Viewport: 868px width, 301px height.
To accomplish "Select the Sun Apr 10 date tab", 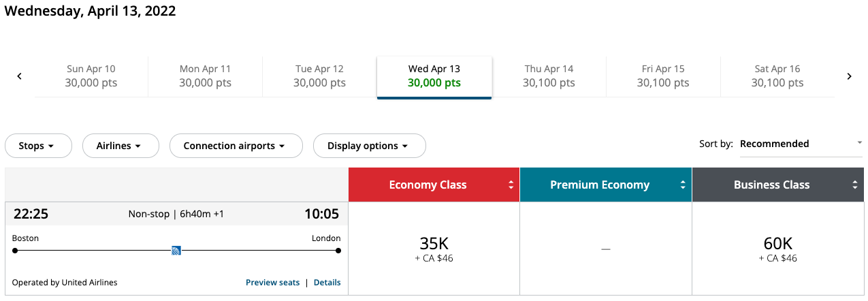I will pos(91,76).
